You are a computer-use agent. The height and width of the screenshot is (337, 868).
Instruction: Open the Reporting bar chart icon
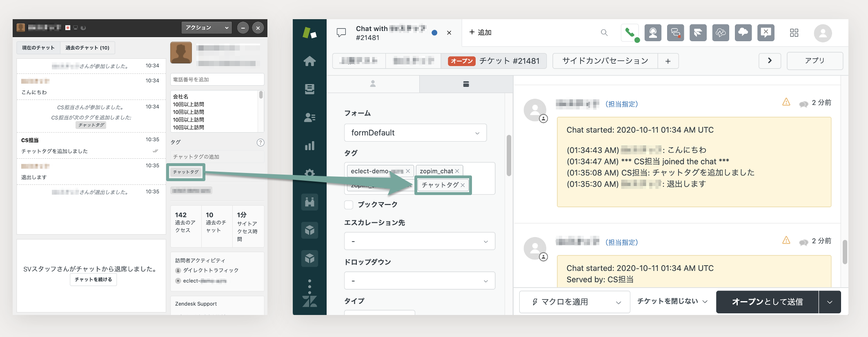[309, 146]
